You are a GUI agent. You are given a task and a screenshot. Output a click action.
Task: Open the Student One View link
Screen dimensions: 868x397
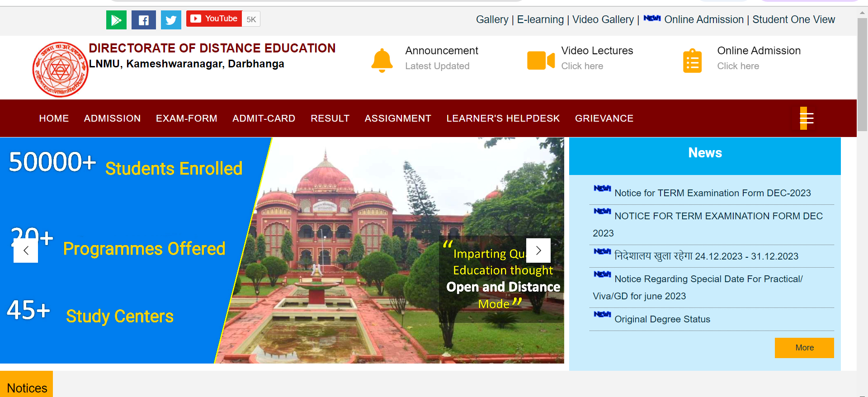793,20
